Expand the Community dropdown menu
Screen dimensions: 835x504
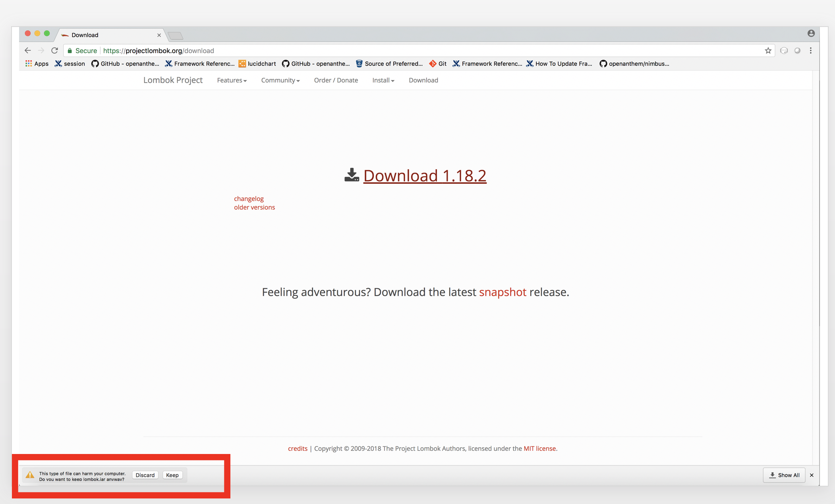pyautogui.click(x=280, y=80)
